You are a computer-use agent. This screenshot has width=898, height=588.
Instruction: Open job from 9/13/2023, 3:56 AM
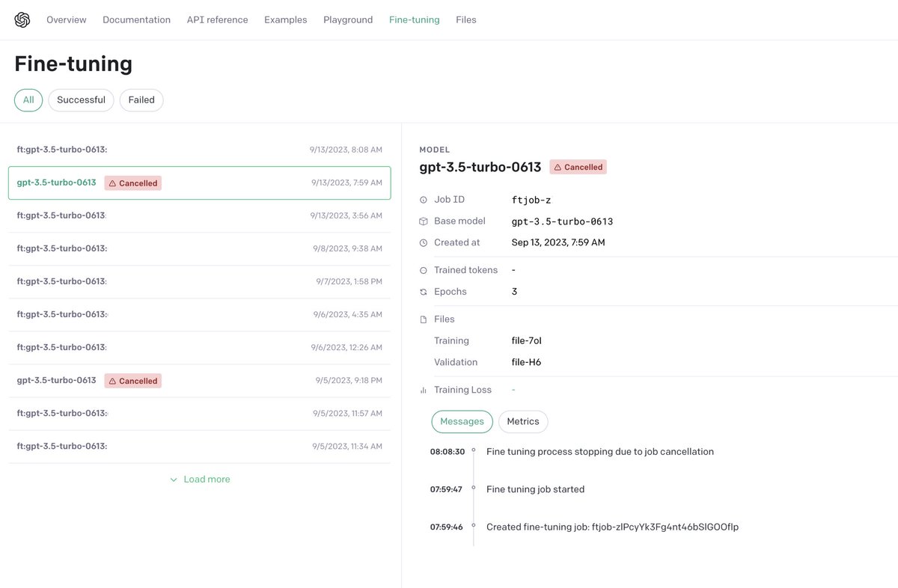[200, 215]
